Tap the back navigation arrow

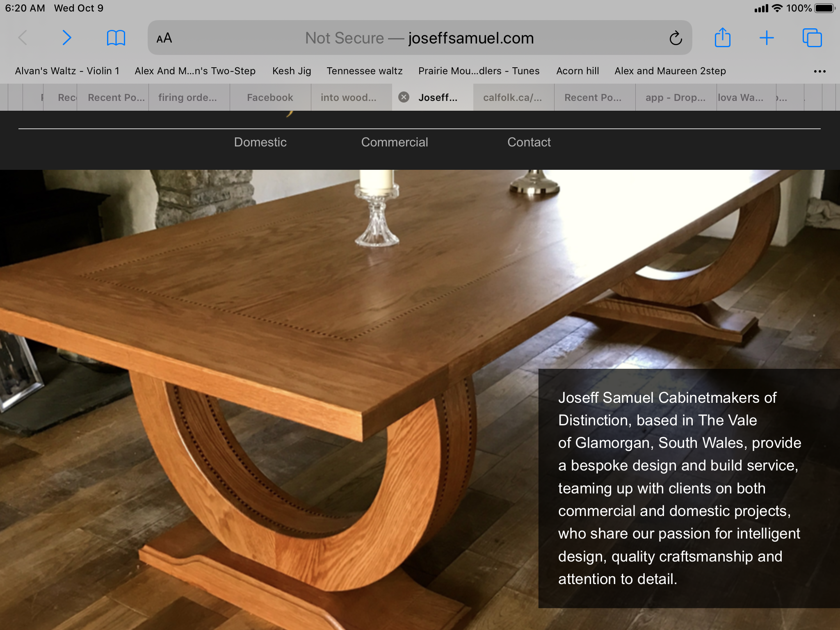coord(23,38)
